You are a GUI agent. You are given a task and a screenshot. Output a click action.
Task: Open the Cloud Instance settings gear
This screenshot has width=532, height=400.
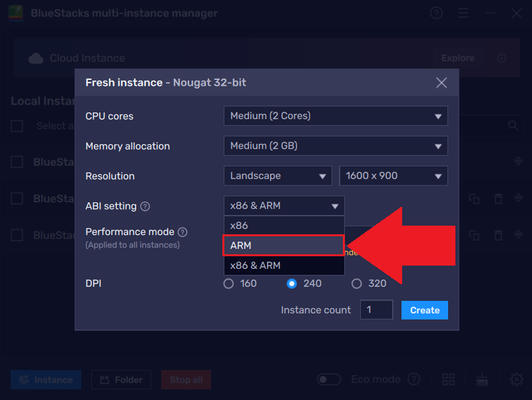click(x=502, y=58)
